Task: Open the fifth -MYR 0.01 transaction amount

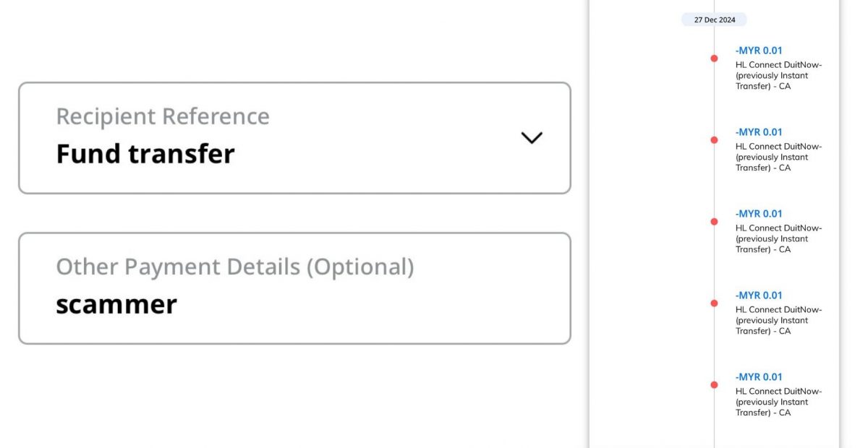Action: tap(759, 377)
